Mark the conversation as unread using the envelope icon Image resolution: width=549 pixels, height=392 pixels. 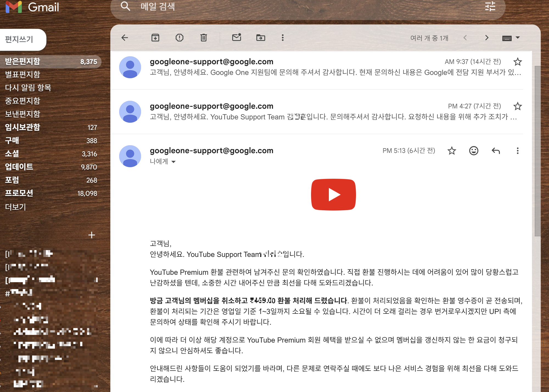[236, 38]
